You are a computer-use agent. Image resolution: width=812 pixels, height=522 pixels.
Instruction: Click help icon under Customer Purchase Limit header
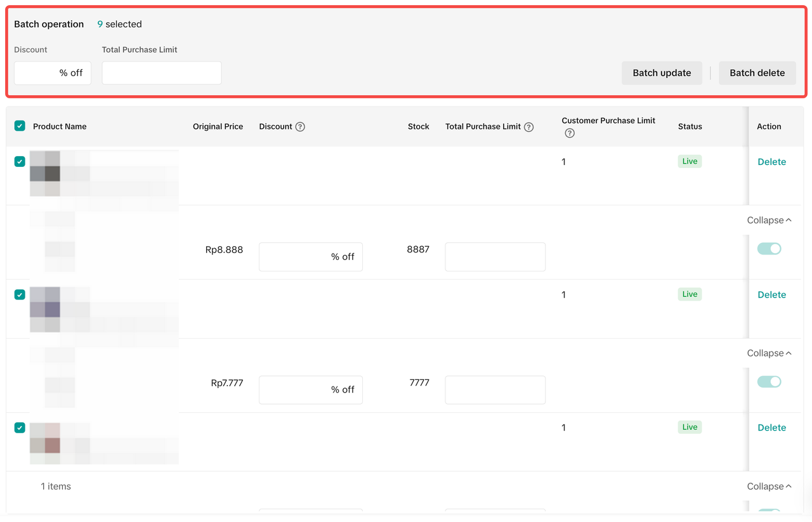569,133
